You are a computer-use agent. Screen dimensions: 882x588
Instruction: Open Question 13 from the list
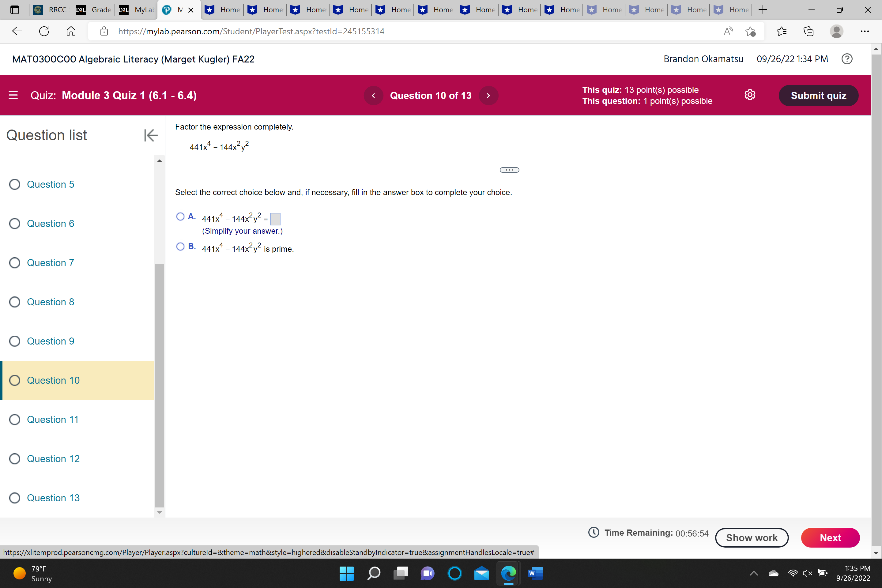[x=53, y=498]
